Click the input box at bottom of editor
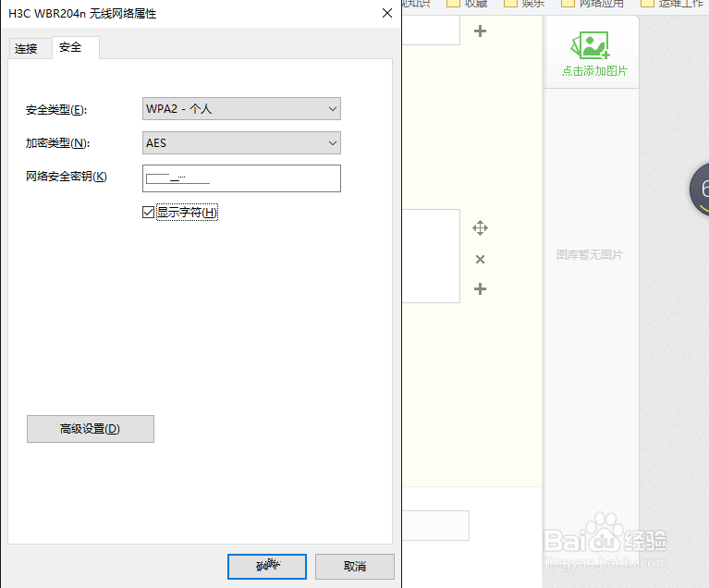 click(435, 525)
